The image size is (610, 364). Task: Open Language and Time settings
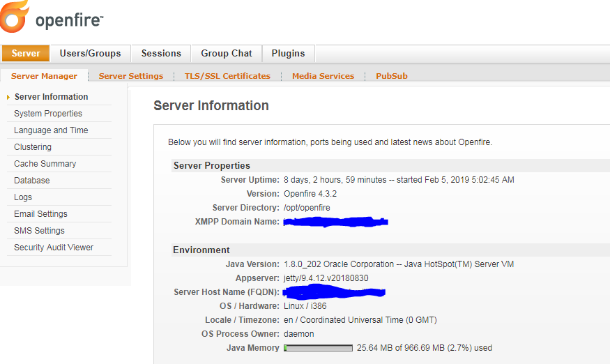pyautogui.click(x=51, y=130)
